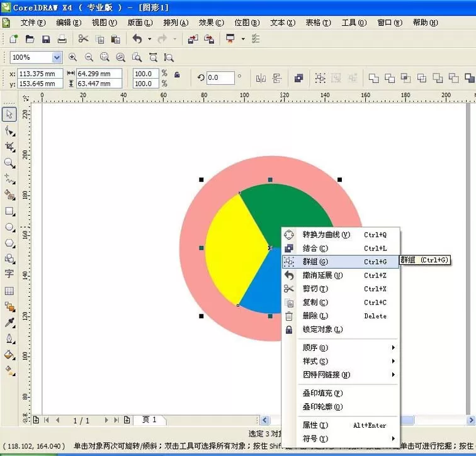Click the Import icon in the toolbar
Image resolution: width=476 pixels, height=456 pixels.
point(193,39)
